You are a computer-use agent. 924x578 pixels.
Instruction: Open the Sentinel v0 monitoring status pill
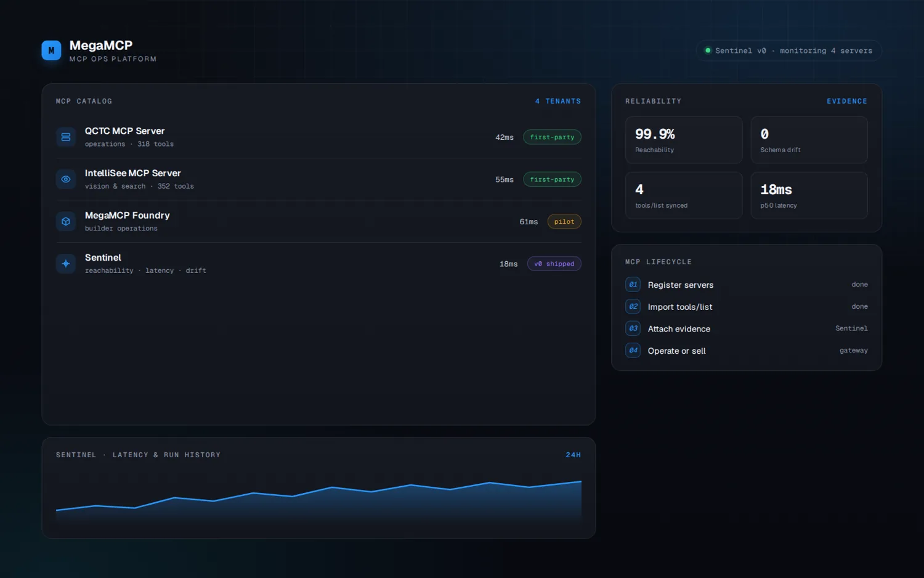[789, 51]
